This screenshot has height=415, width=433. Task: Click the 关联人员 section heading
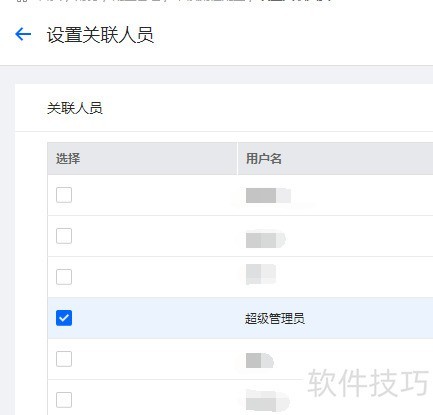(x=75, y=108)
